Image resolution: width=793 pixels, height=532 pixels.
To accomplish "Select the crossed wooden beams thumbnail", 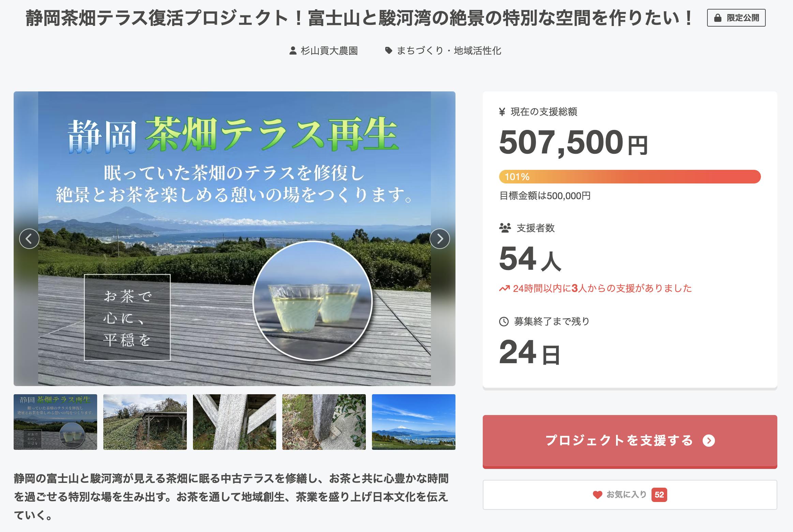I will (x=235, y=422).
